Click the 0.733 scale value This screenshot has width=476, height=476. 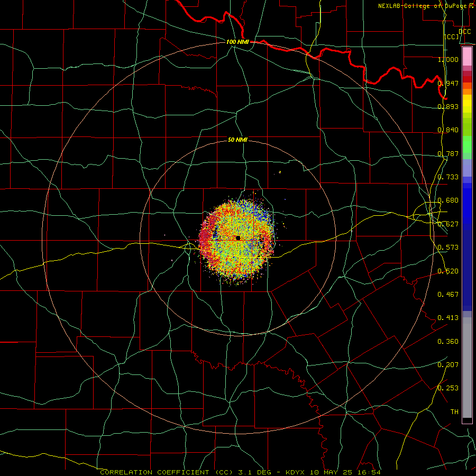[x=448, y=177]
